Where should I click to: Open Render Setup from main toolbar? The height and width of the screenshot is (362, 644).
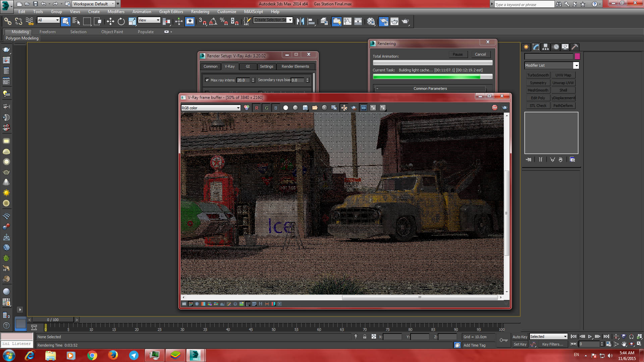pyautogui.click(x=383, y=21)
